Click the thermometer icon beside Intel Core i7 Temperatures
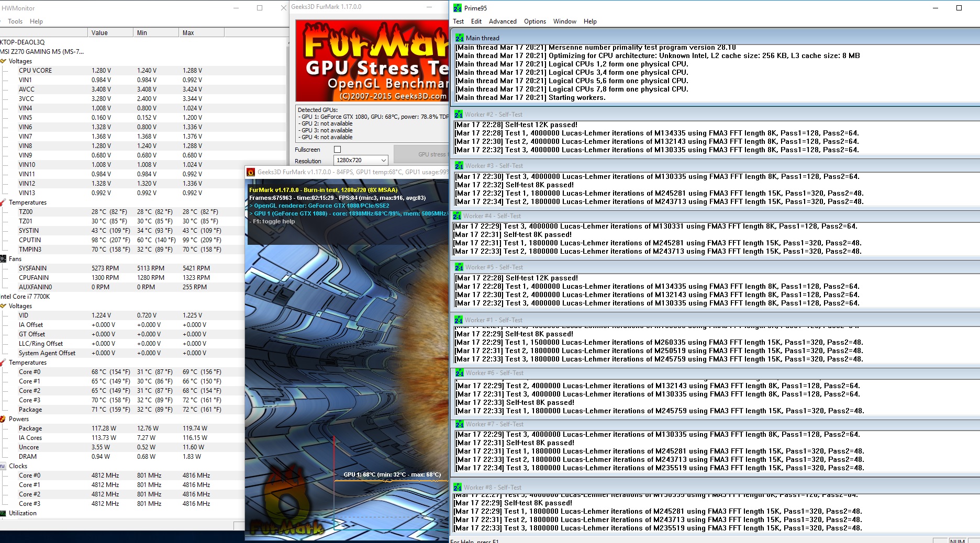Viewport: 980px width, 543px height. coord(4,363)
